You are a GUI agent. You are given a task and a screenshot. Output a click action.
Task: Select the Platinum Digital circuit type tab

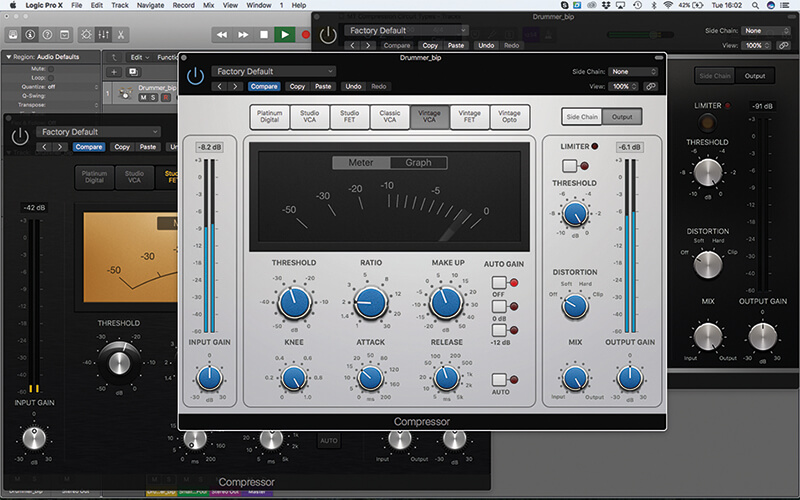click(269, 116)
